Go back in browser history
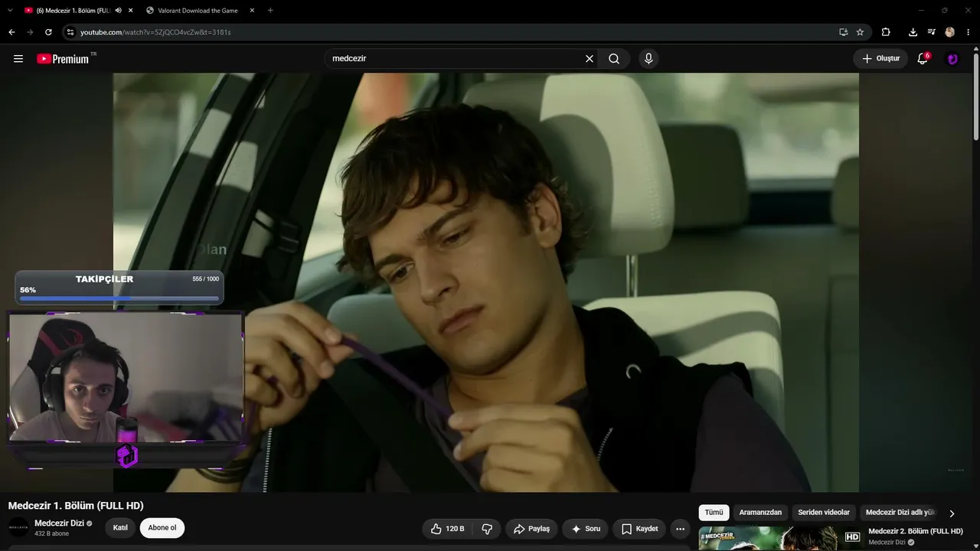Image resolution: width=980 pixels, height=551 pixels. coord(11,32)
